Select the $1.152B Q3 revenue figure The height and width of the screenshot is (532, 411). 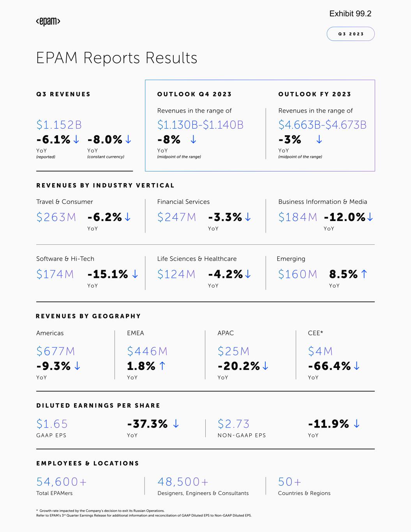[59, 125]
